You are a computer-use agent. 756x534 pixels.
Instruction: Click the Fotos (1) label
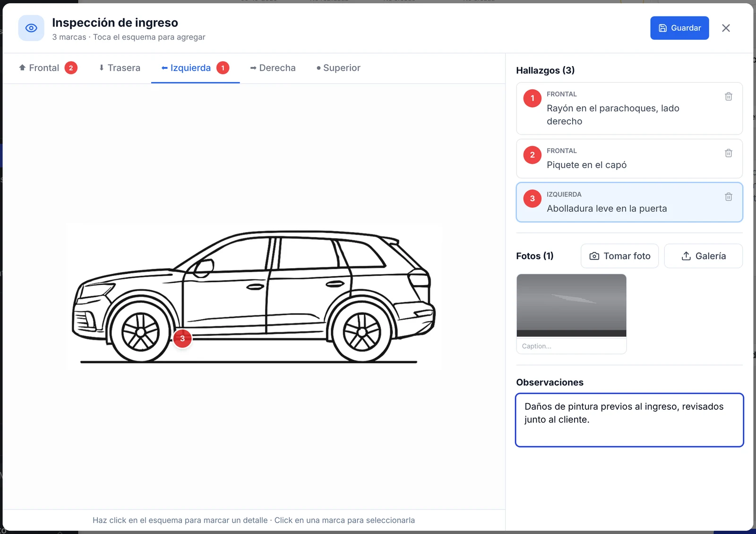point(534,256)
